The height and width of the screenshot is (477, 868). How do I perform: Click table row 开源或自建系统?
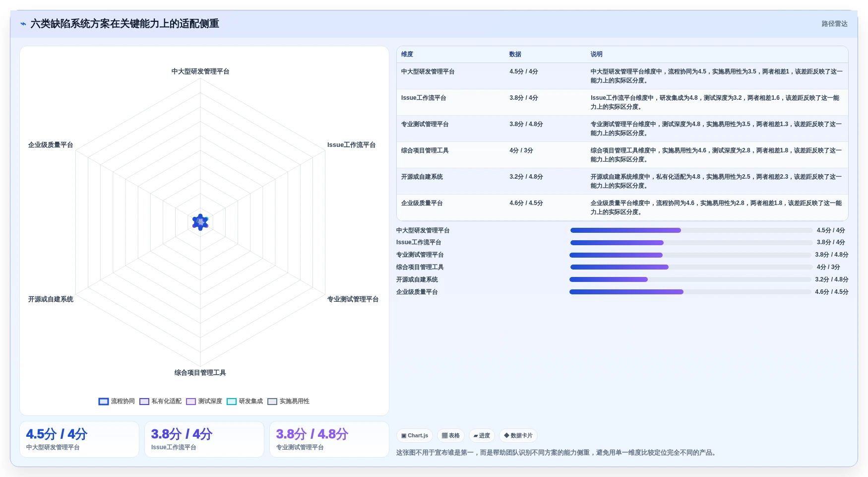coord(622,181)
